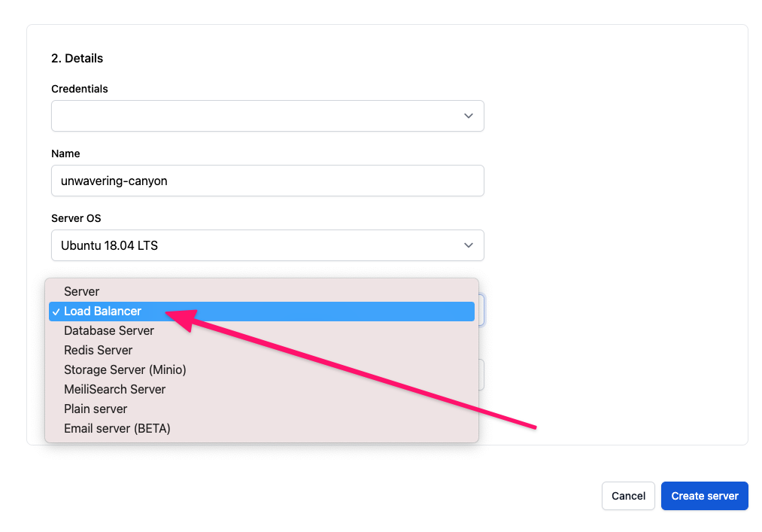
Task: Click the Server OS field label
Action: coord(76,218)
